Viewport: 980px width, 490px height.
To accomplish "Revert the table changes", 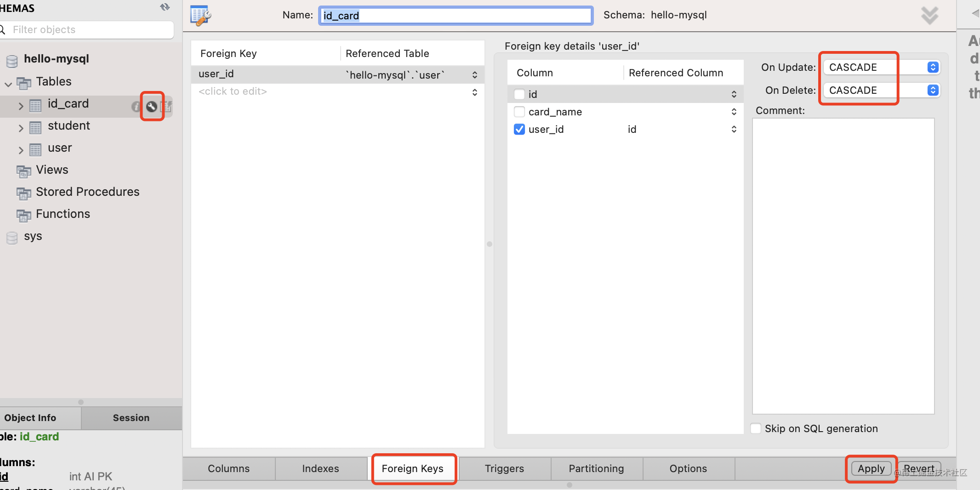I will tap(919, 468).
